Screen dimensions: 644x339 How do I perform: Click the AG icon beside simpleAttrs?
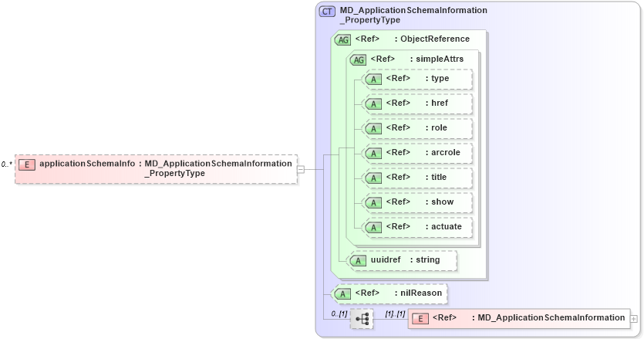(358, 60)
